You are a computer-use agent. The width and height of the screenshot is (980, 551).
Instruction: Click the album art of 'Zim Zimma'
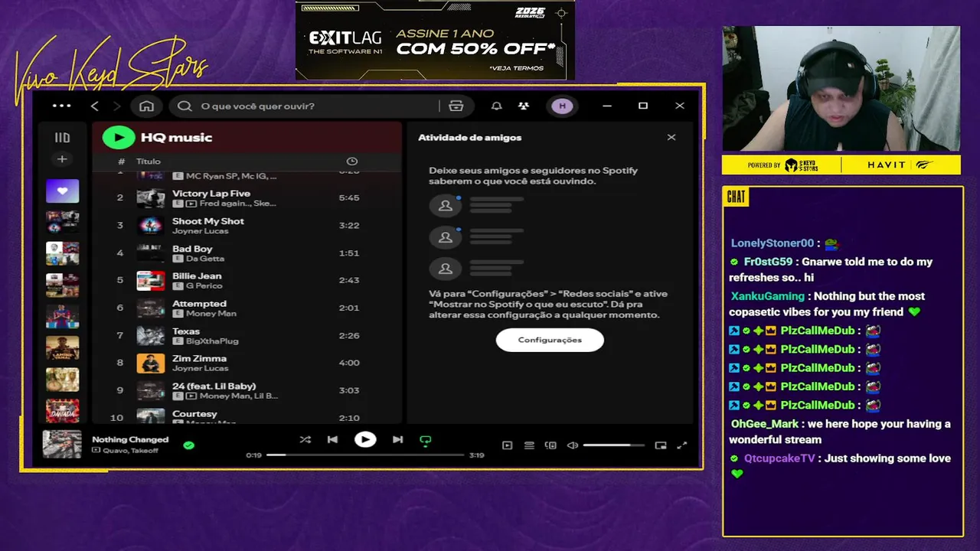coord(151,363)
